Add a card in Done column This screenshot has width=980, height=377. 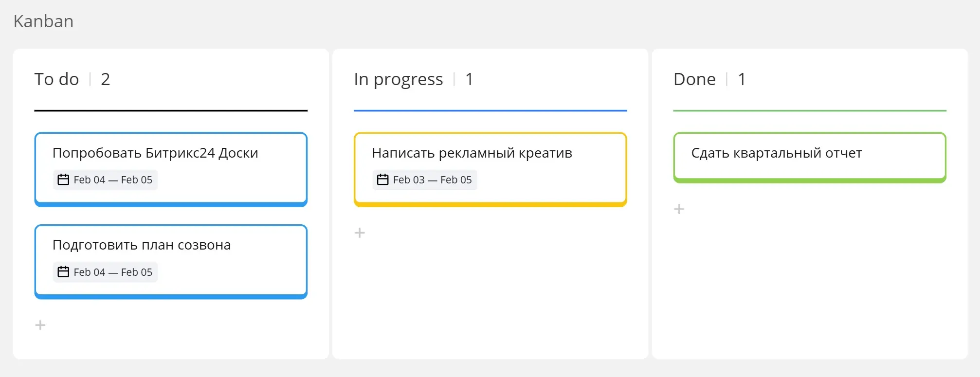(679, 209)
